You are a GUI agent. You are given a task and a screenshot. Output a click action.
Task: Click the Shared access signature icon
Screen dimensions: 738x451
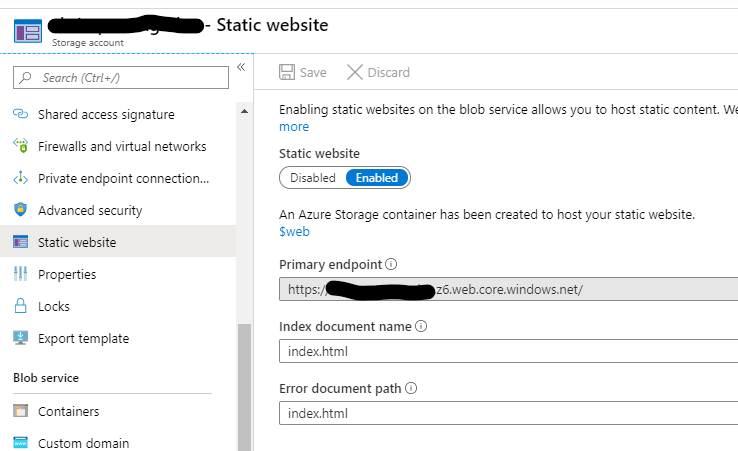[20, 114]
